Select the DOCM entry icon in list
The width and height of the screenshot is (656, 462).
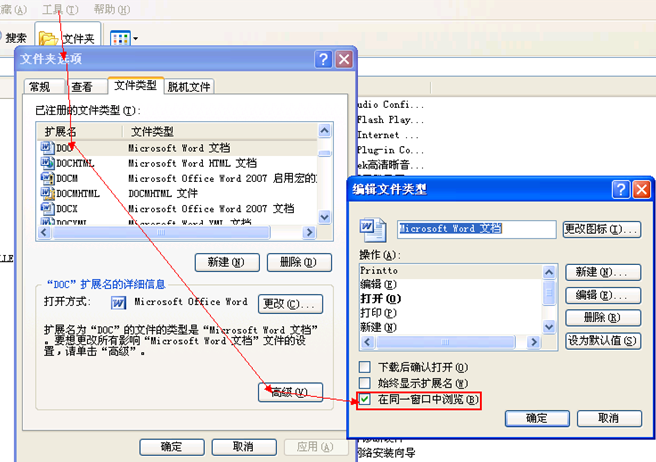coord(46,178)
